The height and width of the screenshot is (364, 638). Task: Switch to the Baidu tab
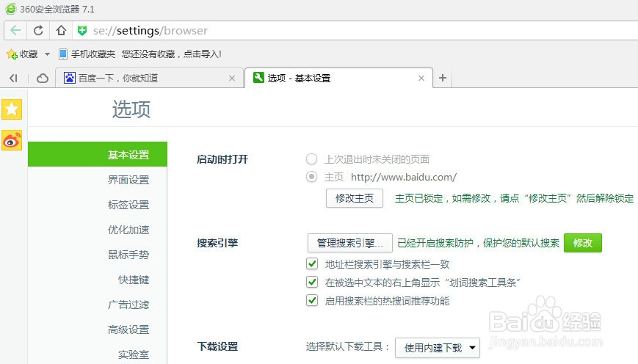[148, 78]
